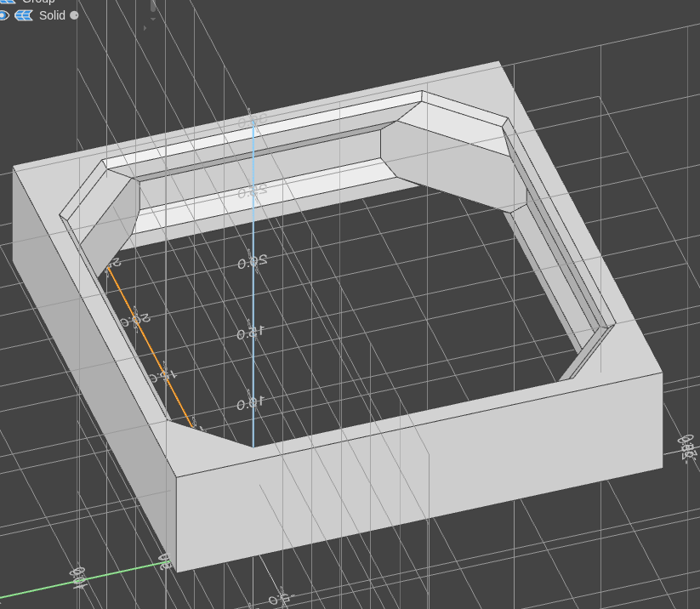Expand the small right-pointing arrow by the panel
The height and width of the screenshot is (609, 700).
[145, 27]
